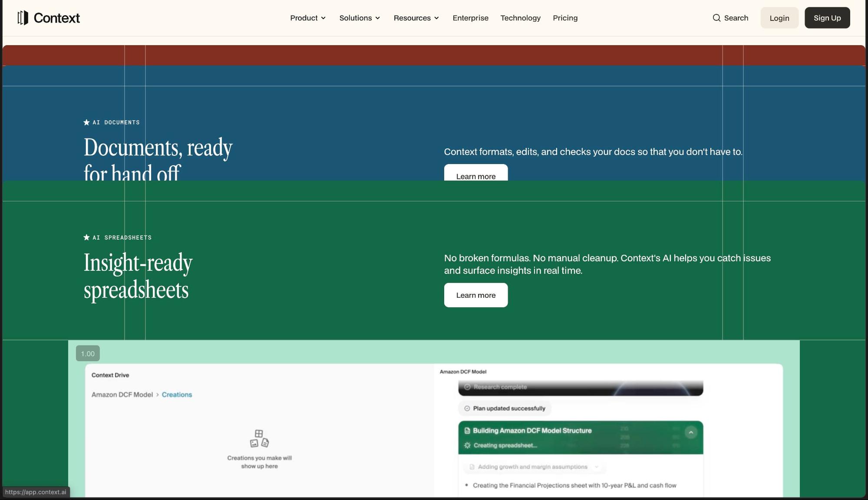Click the Search magnifier icon
The height and width of the screenshot is (500, 868).
716,18
